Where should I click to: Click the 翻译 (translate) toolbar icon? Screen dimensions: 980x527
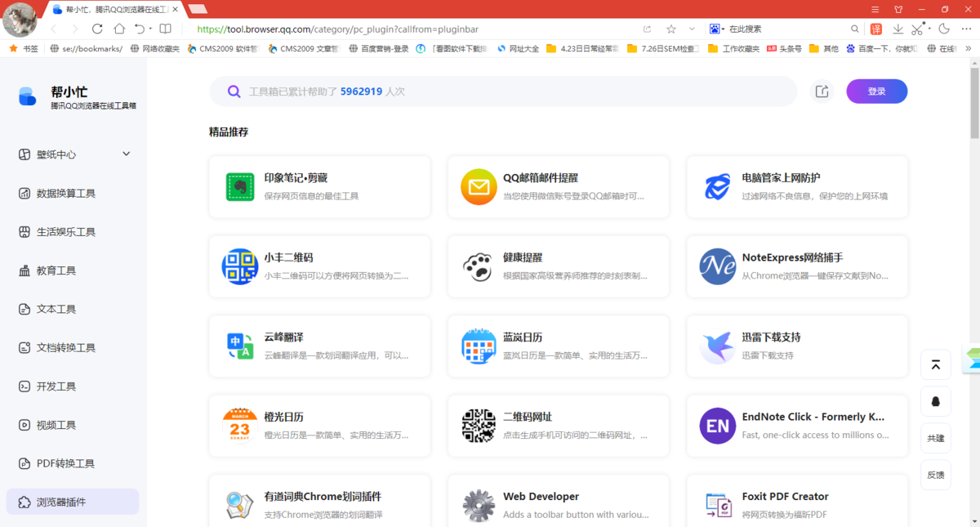[x=875, y=28]
